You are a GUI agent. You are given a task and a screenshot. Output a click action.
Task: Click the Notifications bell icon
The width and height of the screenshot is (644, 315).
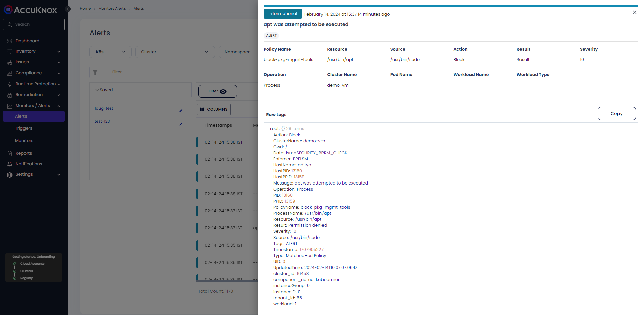[10, 164]
